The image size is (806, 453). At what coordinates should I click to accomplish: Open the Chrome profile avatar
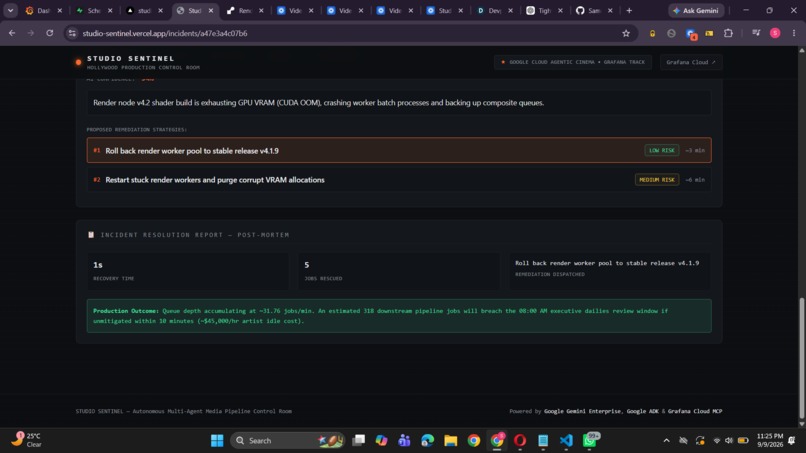pyautogui.click(x=775, y=33)
